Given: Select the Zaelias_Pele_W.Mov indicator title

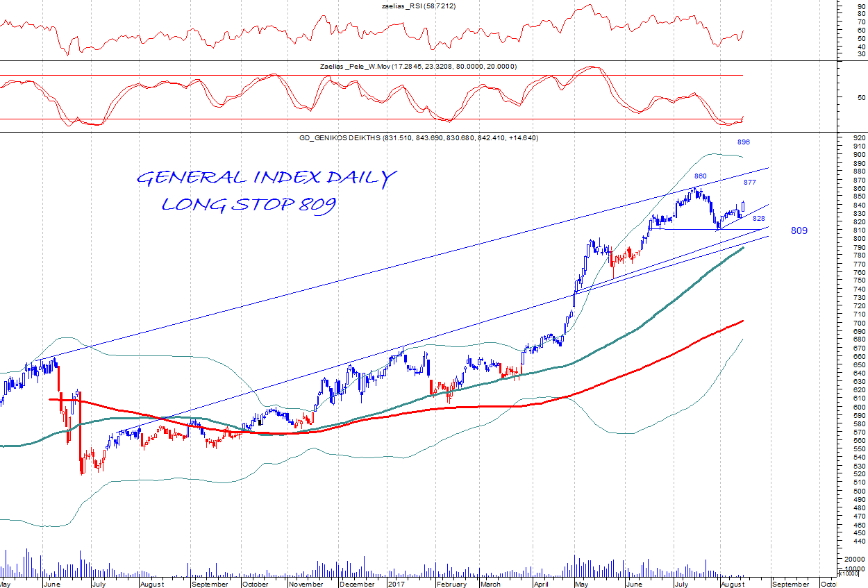Looking at the screenshot, I should (x=417, y=67).
